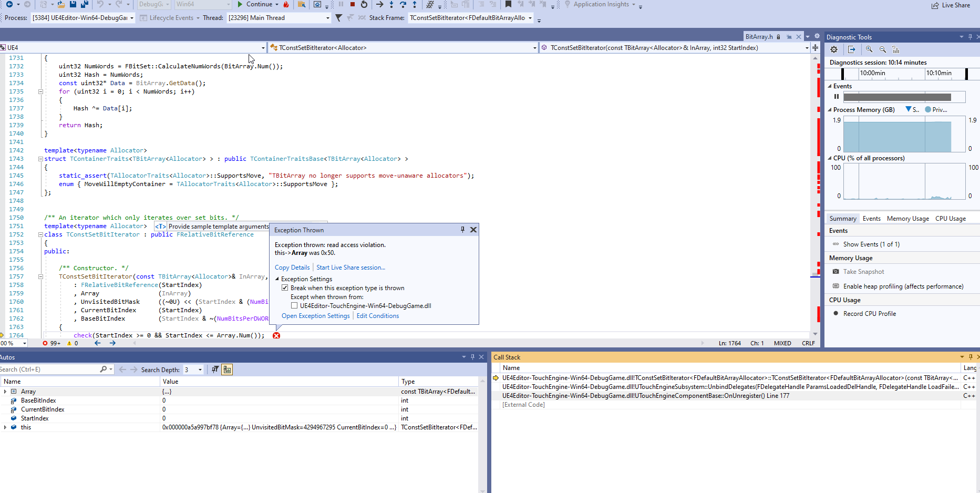980x493 pixels.
Task: Click the Edit Conditions link
Action: pyautogui.click(x=378, y=316)
